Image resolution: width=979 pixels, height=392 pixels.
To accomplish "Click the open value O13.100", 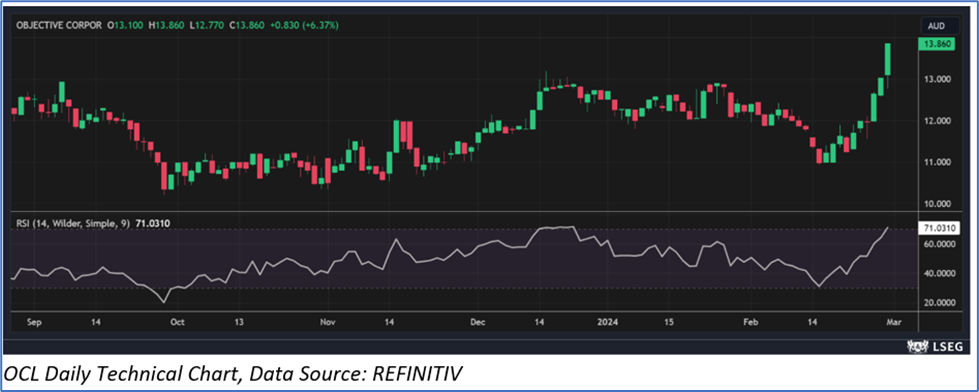I will coord(125,26).
